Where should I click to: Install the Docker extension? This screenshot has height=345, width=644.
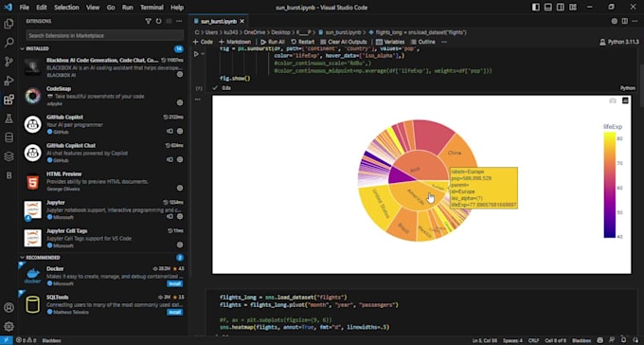pos(174,283)
